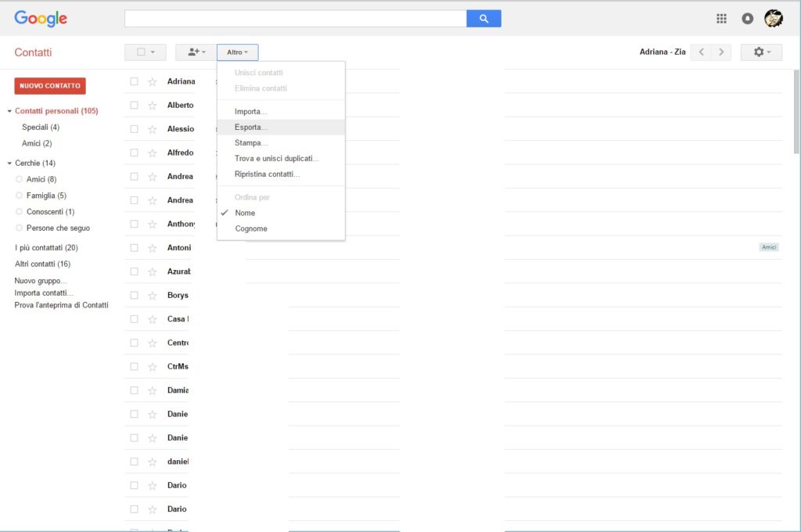Screen dimensions: 801x532
Task: Click the Nuovo Contatto button
Action: (49, 85)
